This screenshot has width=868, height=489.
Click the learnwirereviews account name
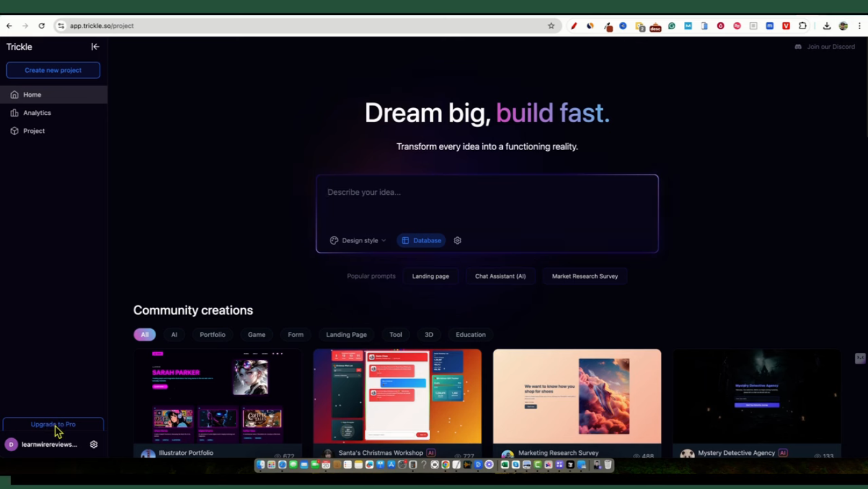click(50, 444)
